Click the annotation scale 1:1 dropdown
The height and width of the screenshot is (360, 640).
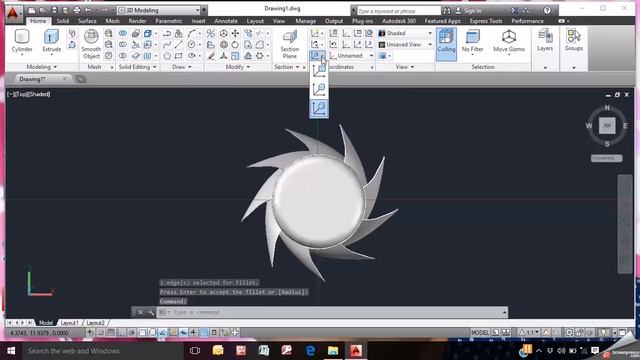529,333
